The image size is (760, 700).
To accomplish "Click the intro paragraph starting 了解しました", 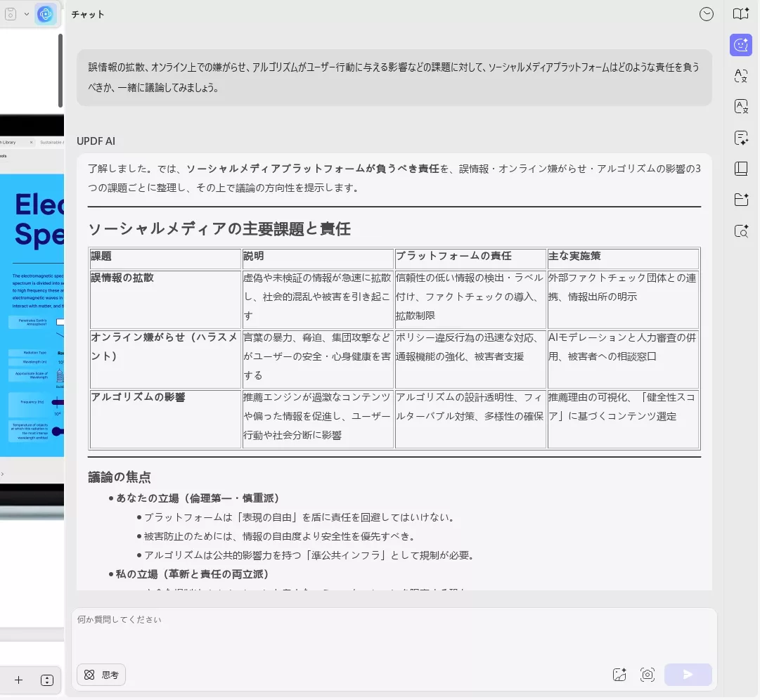I will pos(394,178).
